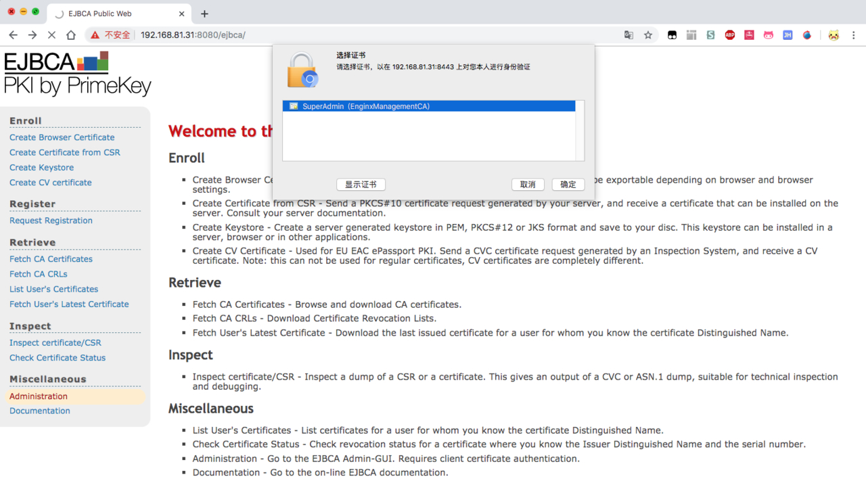Open Create Certificate from CSR link

65,152
